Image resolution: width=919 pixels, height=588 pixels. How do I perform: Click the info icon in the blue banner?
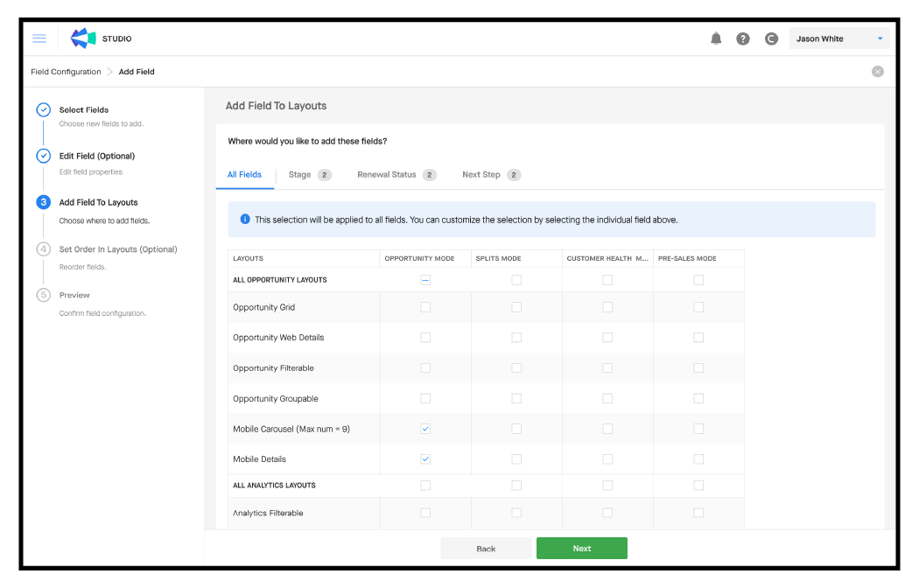245,219
